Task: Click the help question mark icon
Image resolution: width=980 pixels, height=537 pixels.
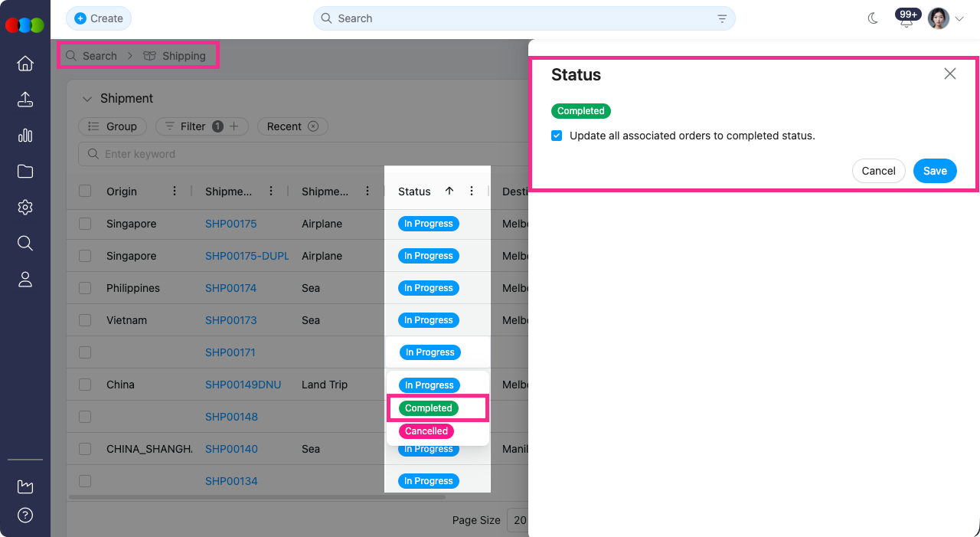Action: coord(25,515)
